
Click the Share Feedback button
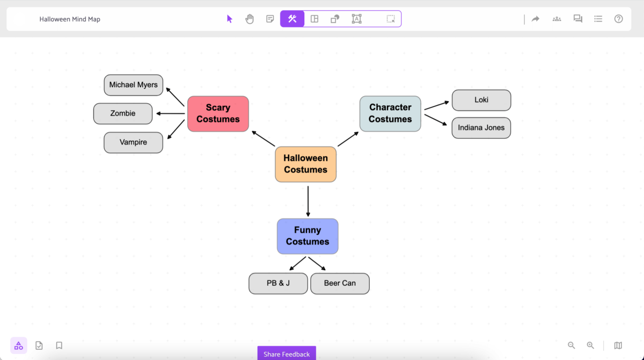pos(286,354)
